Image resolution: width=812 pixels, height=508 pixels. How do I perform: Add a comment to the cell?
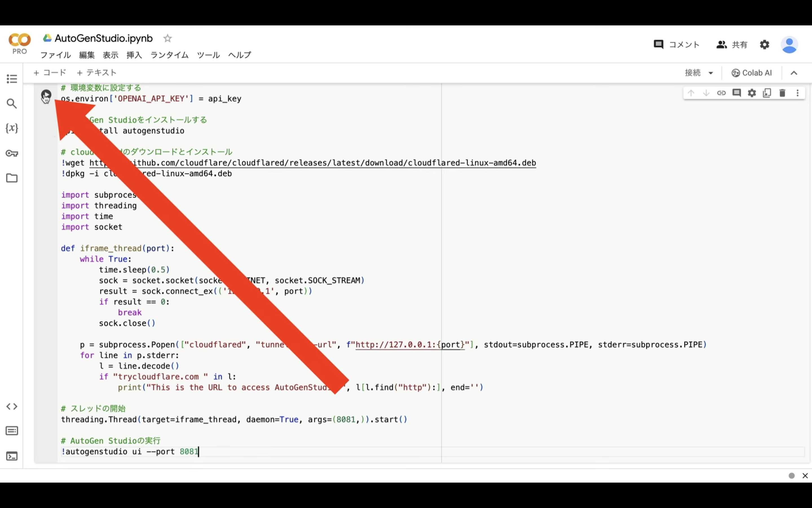coord(736,93)
